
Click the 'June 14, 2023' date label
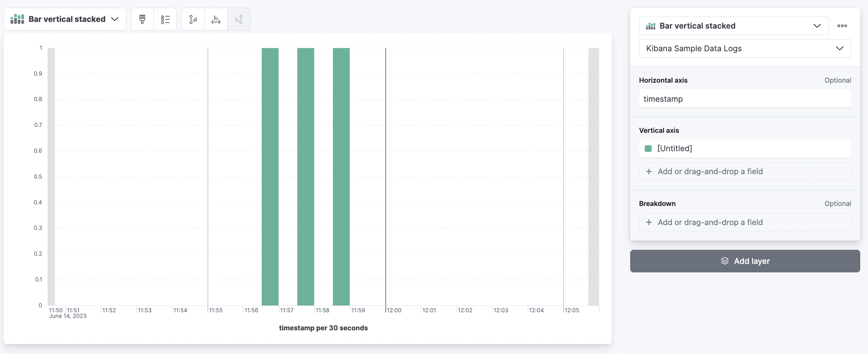click(x=68, y=316)
